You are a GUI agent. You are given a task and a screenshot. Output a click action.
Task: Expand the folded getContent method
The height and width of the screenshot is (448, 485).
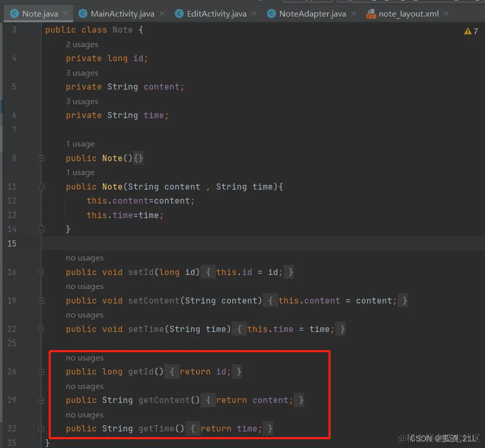(41, 400)
